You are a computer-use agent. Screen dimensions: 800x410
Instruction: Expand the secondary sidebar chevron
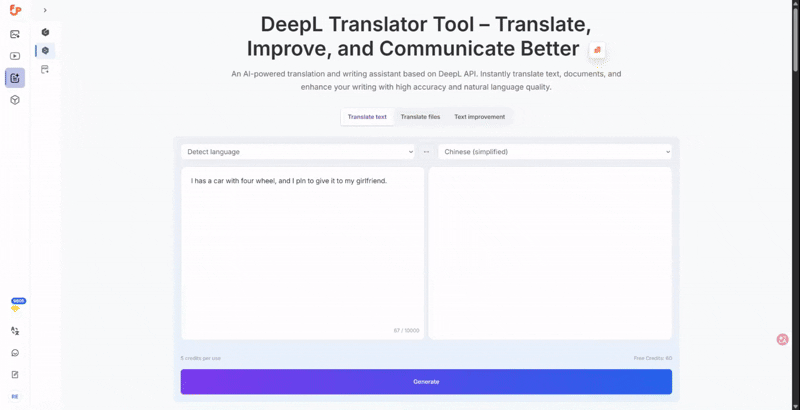point(45,10)
